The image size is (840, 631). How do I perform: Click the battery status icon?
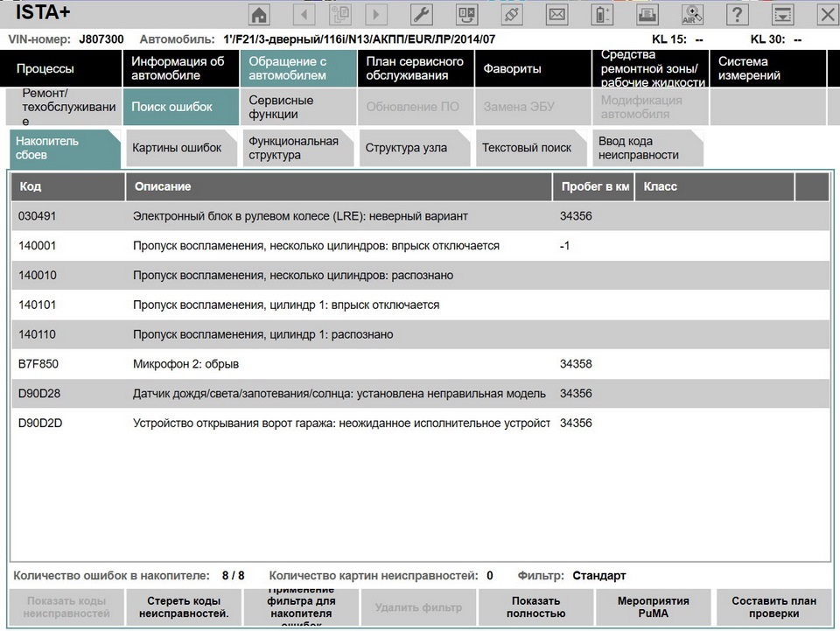pyautogui.click(x=602, y=15)
